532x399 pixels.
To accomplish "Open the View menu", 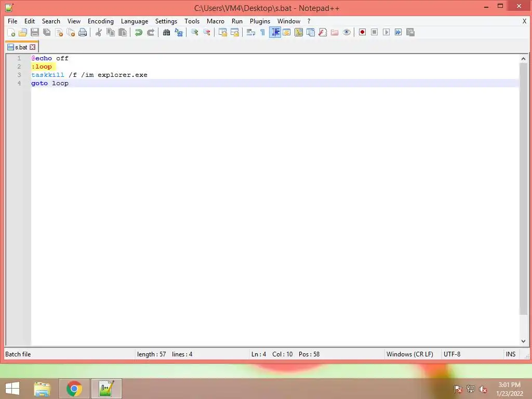I will [74, 21].
